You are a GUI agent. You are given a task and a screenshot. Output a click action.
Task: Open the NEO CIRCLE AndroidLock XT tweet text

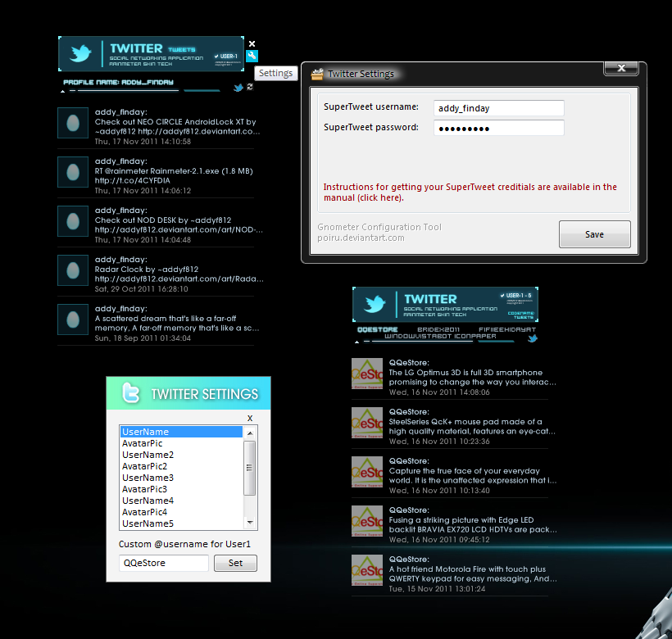177,127
